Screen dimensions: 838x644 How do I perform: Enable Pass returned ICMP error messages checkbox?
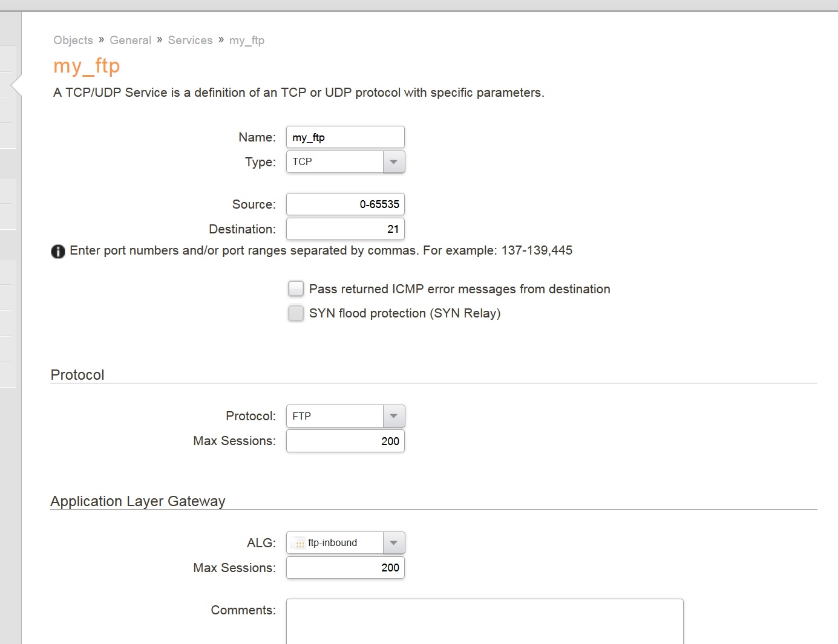296,289
